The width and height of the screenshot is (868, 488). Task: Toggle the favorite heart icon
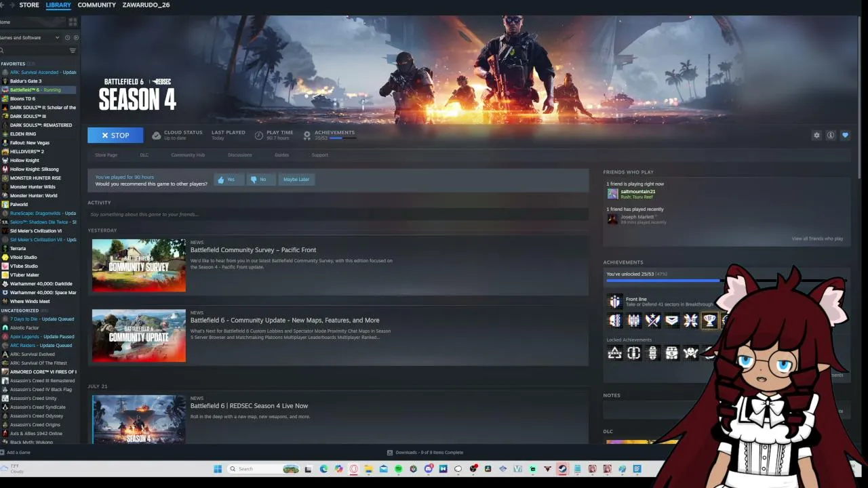[x=845, y=136]
